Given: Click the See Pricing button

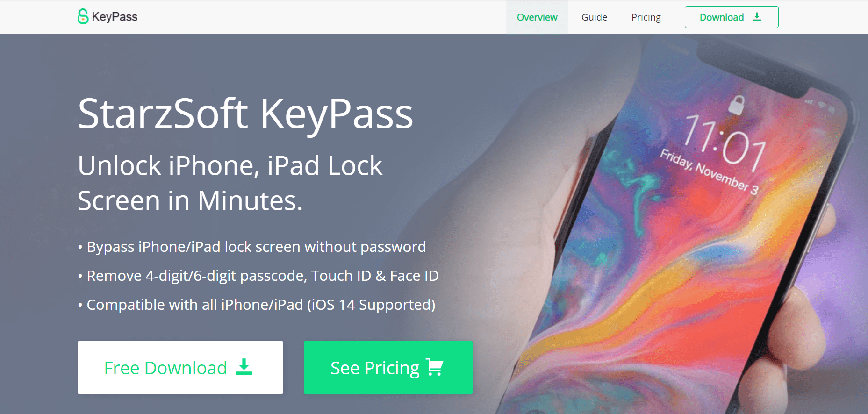Looking at the screenshot, I should 388,367.
